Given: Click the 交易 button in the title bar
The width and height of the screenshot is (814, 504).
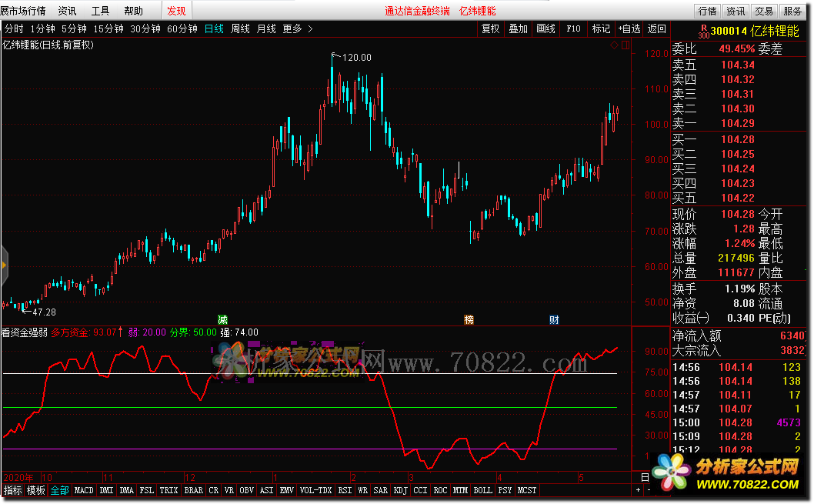Looking at the screenshot, I should click(x=764, y=11).
